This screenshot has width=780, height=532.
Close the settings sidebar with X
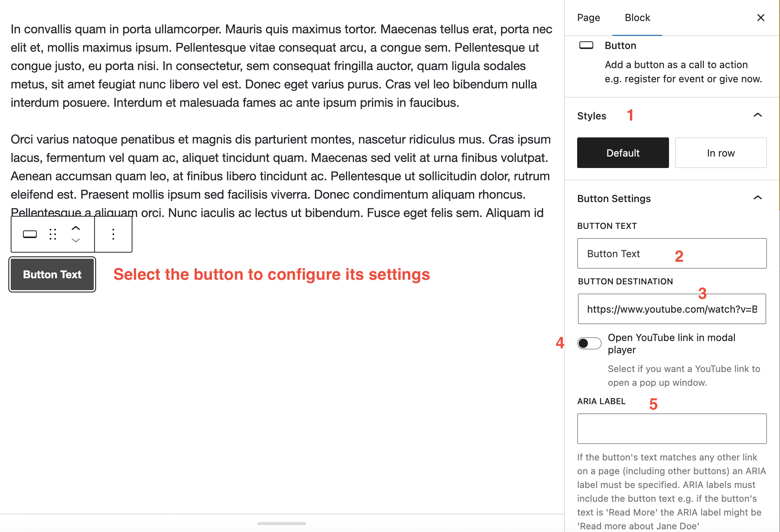tap(760, 18)
